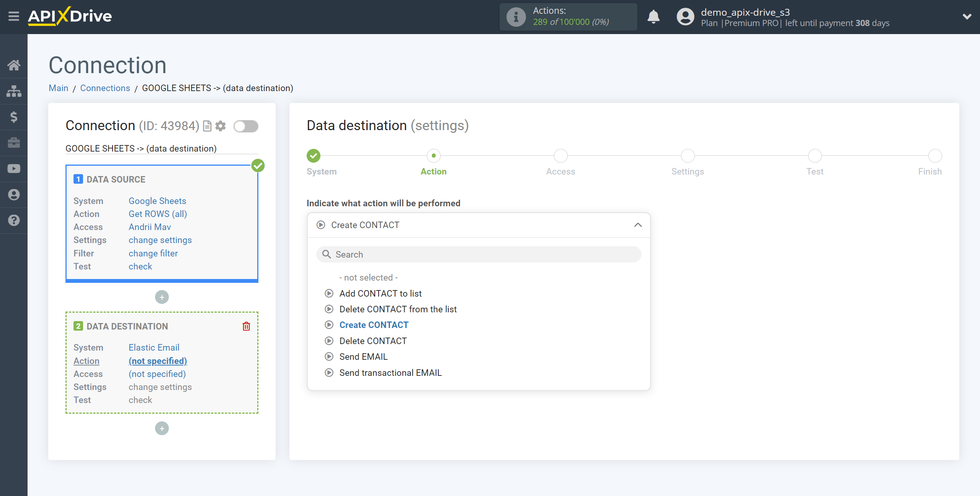This screenshot has width=980, height=496.
Task: Select Create CONTACT option
Action: 374,325
